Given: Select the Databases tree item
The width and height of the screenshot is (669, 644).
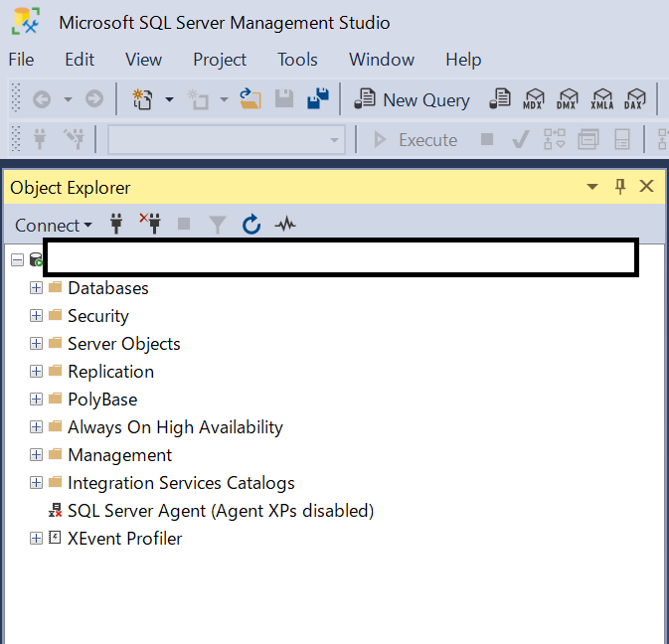Looking at the screenshot, I should click(x=108, y=288).
